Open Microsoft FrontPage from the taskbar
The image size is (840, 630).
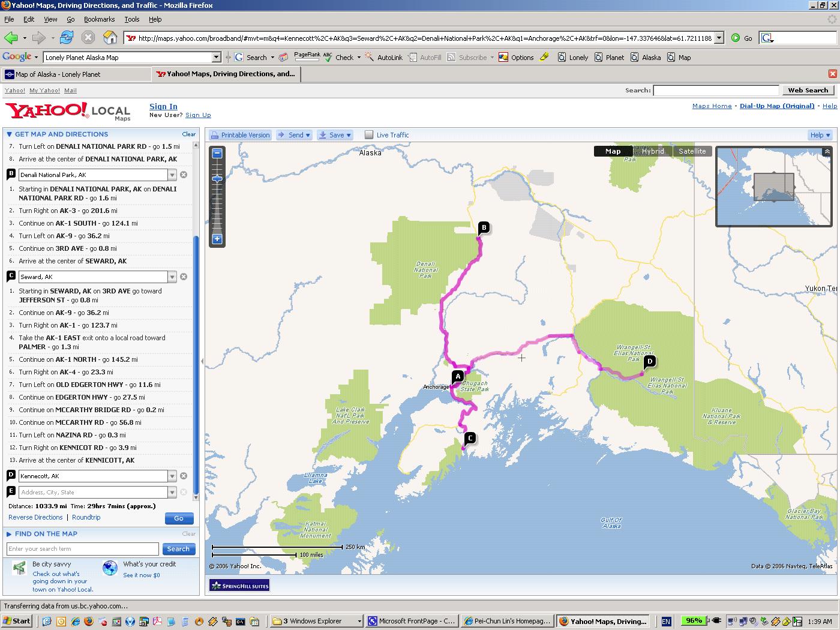pos(411,621)
